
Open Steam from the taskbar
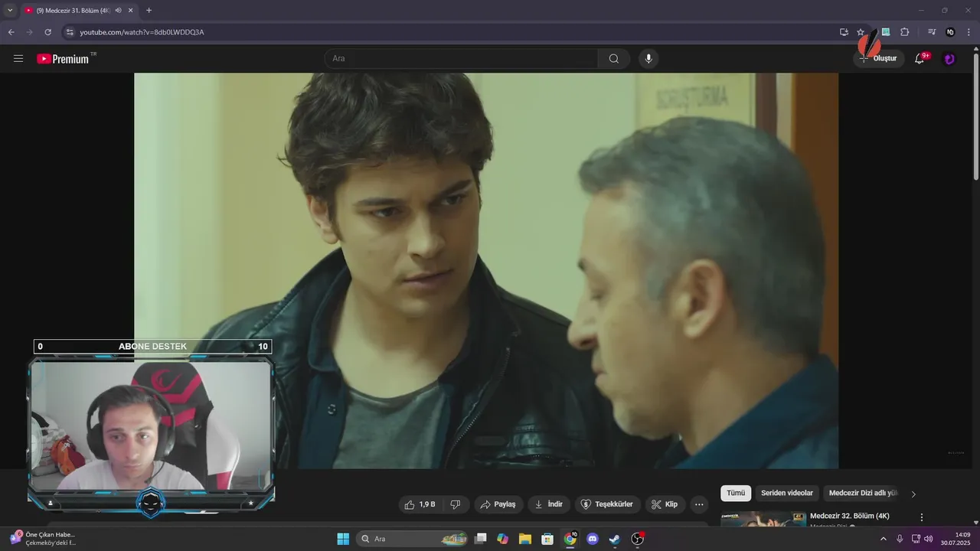615,539
